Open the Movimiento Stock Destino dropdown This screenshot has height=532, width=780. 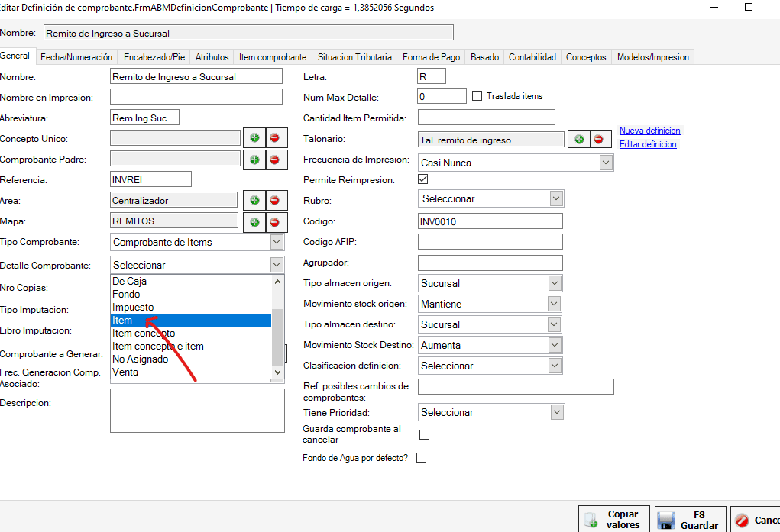coord(556,345)
